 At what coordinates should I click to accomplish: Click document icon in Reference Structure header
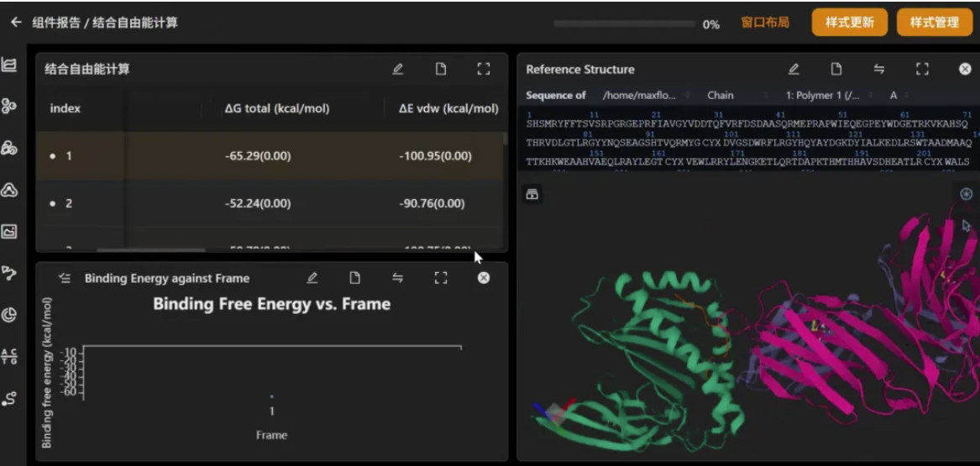tap(836, 70)
